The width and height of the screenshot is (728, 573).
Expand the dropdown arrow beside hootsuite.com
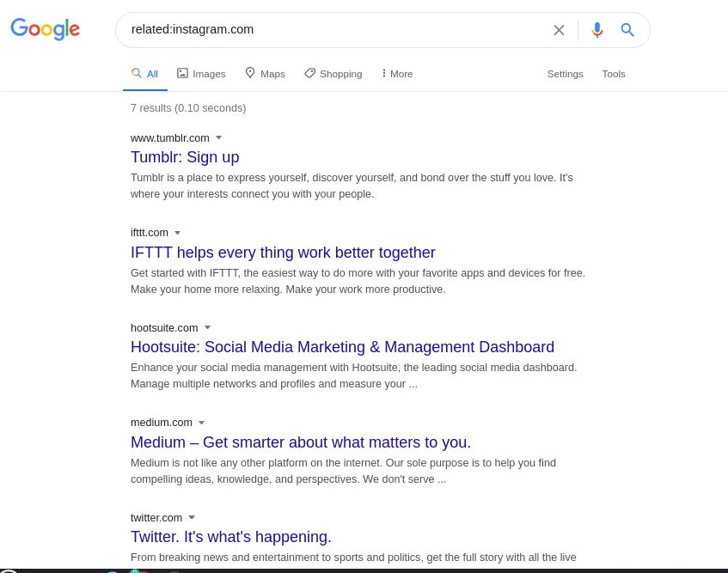point(207,327)
